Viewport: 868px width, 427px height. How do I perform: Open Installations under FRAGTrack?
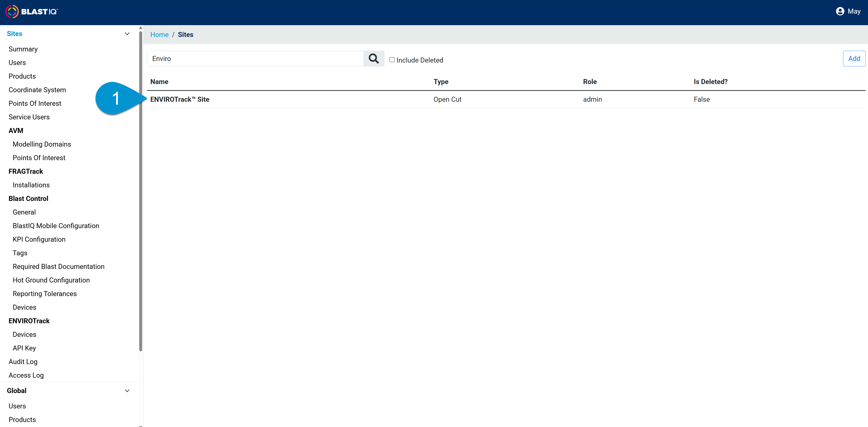click(x=31, y=185)
